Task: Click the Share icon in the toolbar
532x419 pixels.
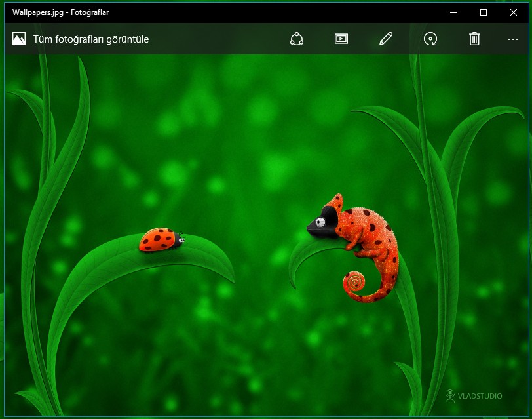Action: [x=297, y=39]
